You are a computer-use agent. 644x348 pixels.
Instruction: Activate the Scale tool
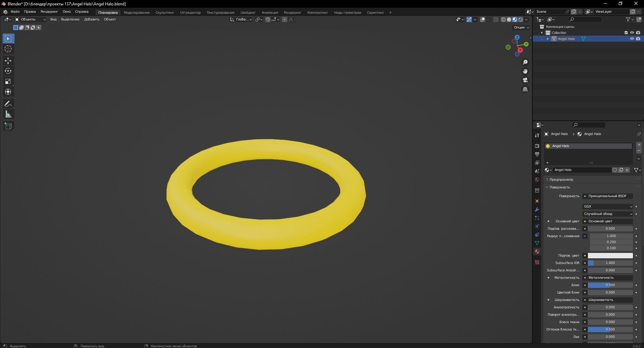coord(8,82)
